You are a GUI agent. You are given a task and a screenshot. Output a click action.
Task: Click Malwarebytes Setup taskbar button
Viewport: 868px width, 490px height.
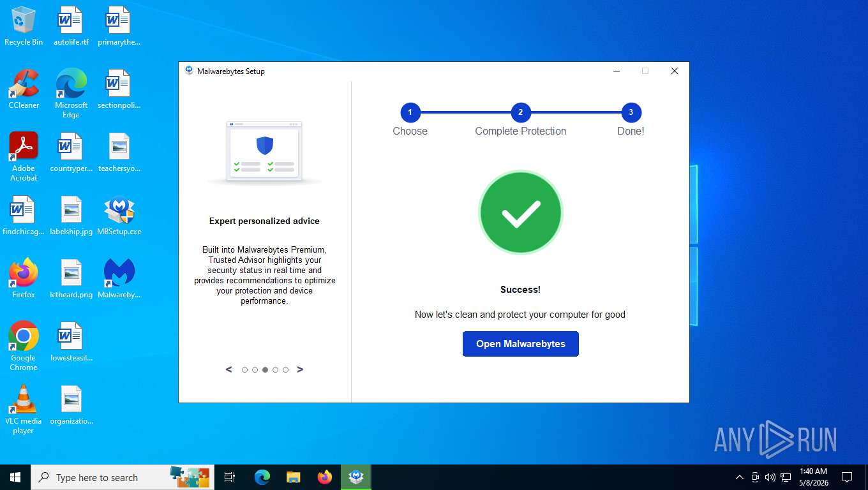(x=356, y=477)
